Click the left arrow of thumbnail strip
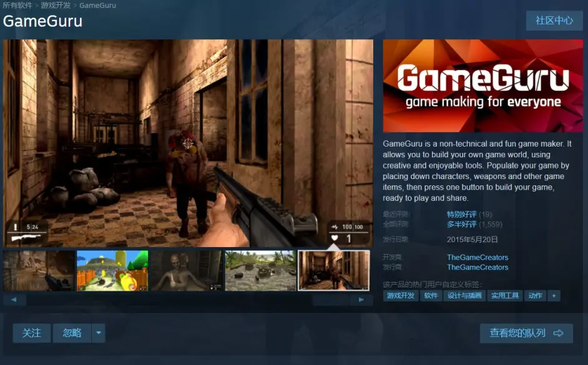 click(x=14, y=299)
